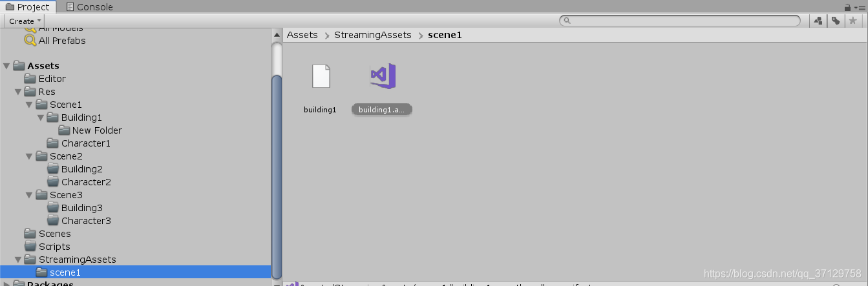Viewport: 868px width, 286px height.
Task: Click the All Prefabs magnifier icon
Action: [30, 40]
